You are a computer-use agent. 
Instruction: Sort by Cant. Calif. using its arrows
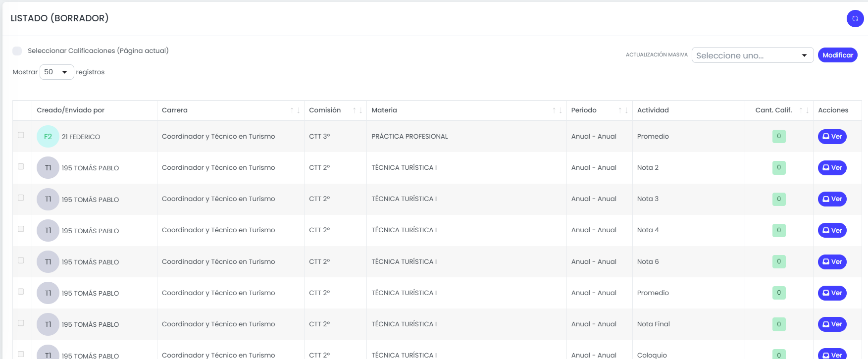pos(804,110)
